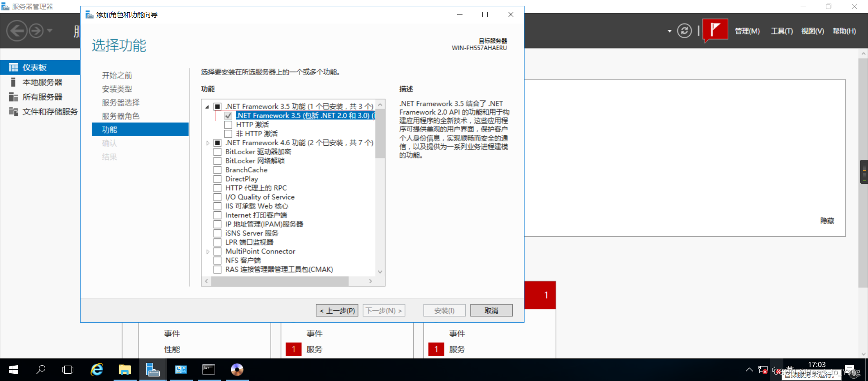Click the features list scroll-down arrow
The image size is (868, 381).
coord(380,271)
